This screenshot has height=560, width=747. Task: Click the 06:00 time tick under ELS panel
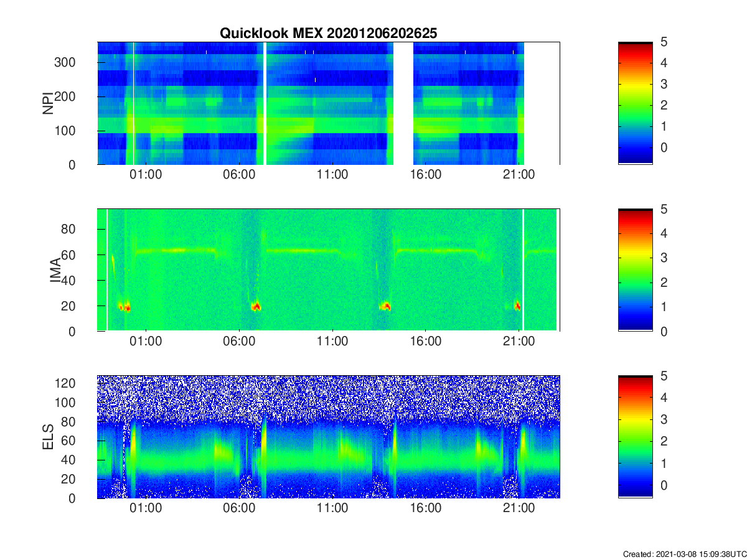[x=240, y=508]
